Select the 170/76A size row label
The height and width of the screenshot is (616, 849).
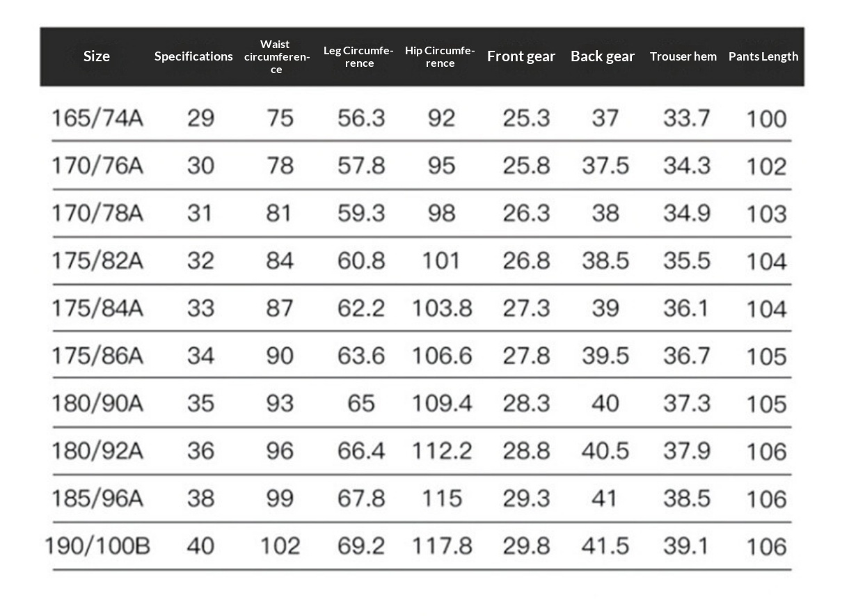(x=97, y=166)
